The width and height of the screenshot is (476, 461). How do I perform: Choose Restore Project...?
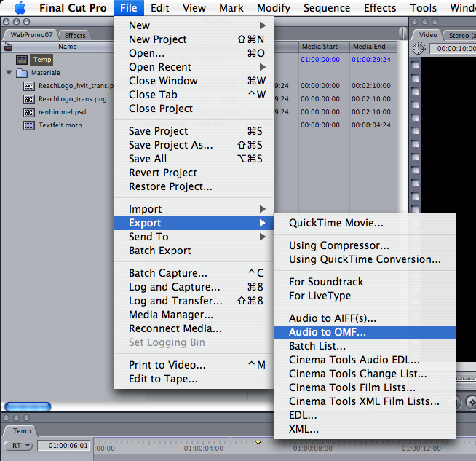pos(194,186)
